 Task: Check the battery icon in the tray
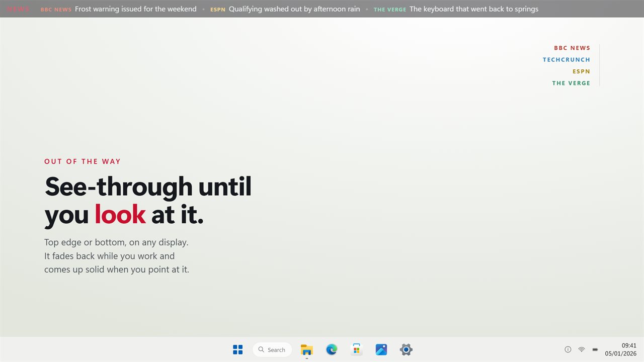point(595,349)
